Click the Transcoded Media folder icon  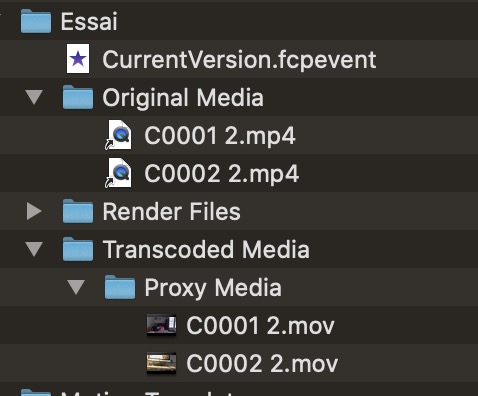78,249
